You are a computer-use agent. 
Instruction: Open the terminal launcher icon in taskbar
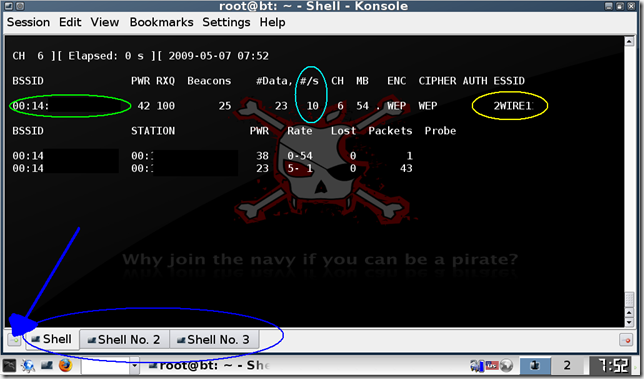click(x=47, y=365)
